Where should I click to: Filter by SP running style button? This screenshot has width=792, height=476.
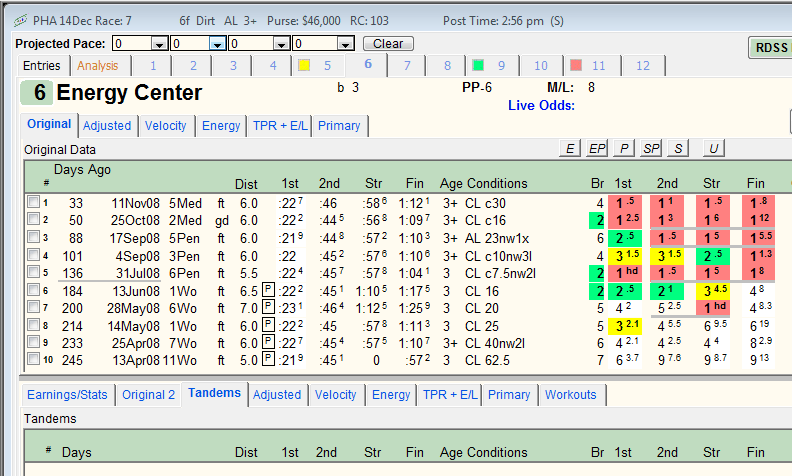(651, 149)
